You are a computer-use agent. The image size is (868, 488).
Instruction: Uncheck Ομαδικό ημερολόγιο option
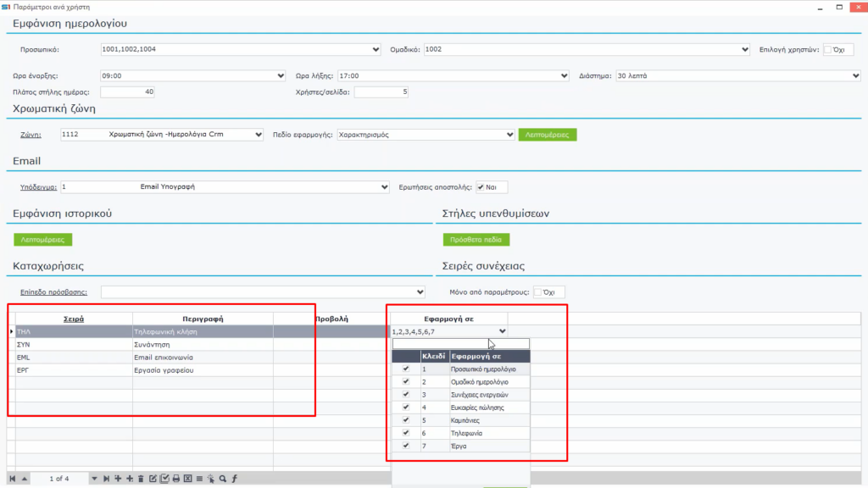[406, 382]
